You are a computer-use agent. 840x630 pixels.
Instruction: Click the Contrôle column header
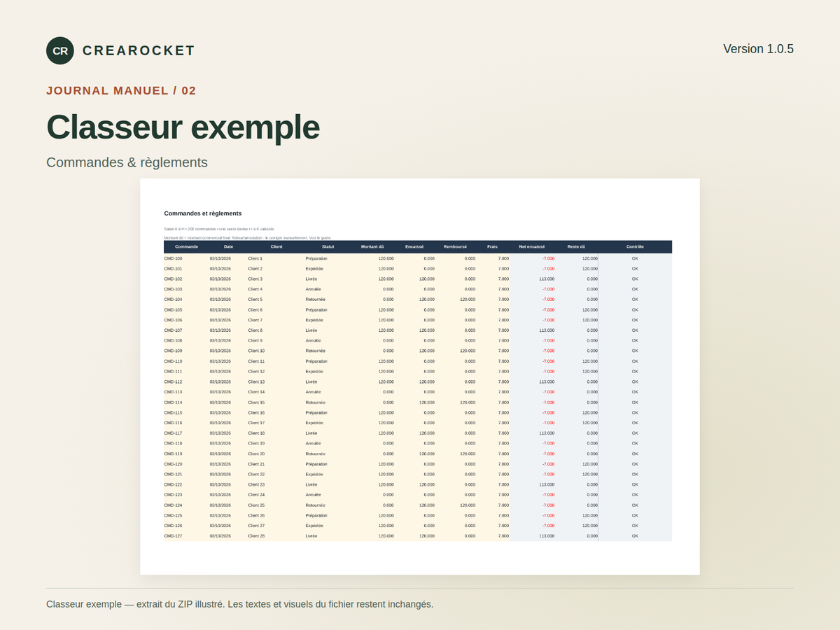point(635,246)
